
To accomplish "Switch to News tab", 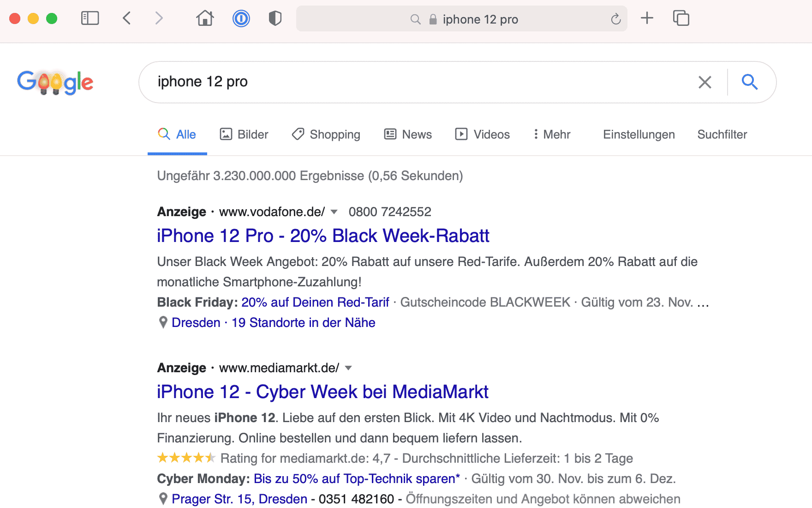I will [x=408, y=134].
